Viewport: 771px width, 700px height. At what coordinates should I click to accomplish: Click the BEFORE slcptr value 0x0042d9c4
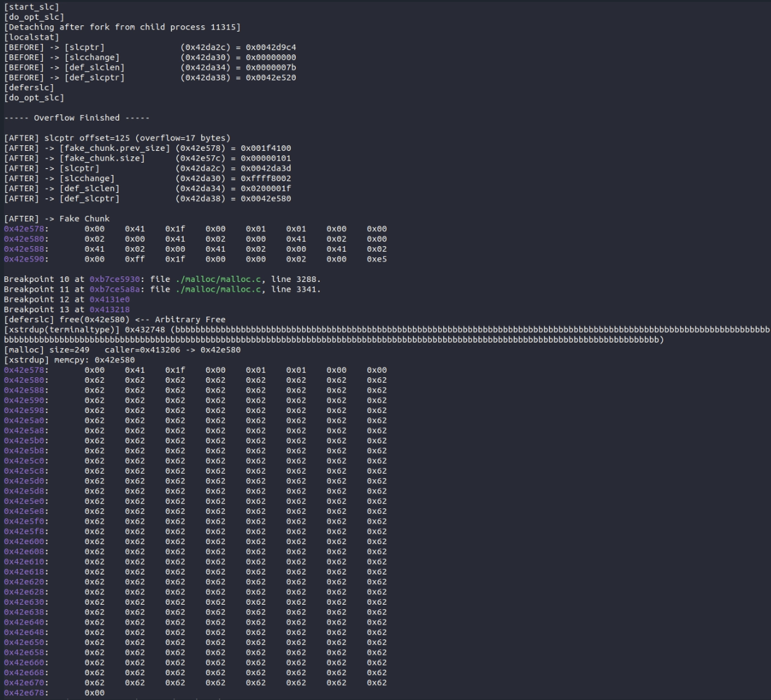tap(270, 48)
